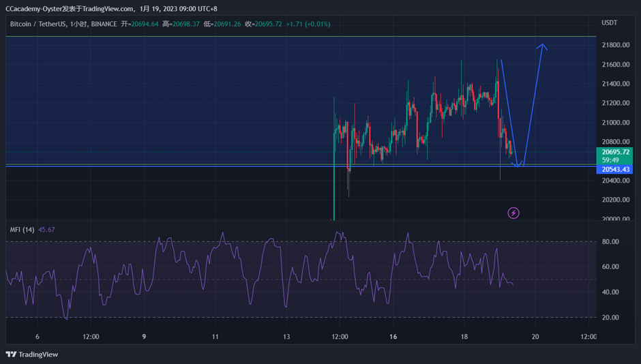Click date label 9 on time axis
The image size is (641, 364).
point(145,337)
